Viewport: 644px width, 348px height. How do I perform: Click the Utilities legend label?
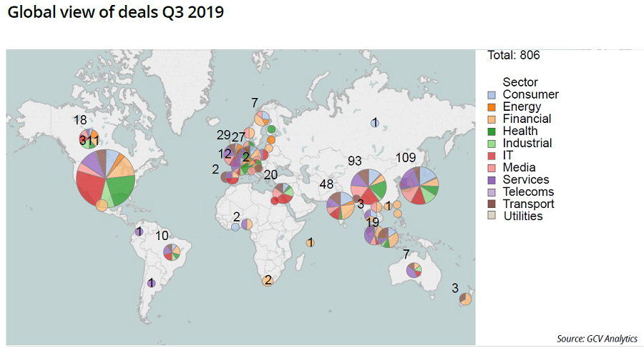(522, 216)
